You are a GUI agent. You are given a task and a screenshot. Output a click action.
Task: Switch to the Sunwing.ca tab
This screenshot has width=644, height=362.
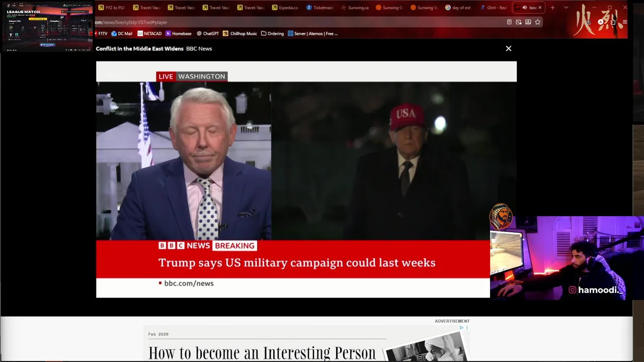point(355,8)
